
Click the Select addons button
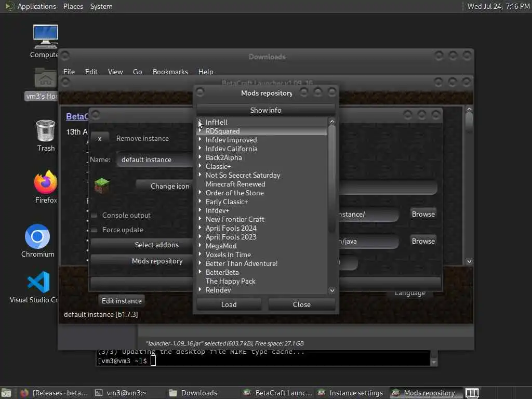click(x=142, y=245)
